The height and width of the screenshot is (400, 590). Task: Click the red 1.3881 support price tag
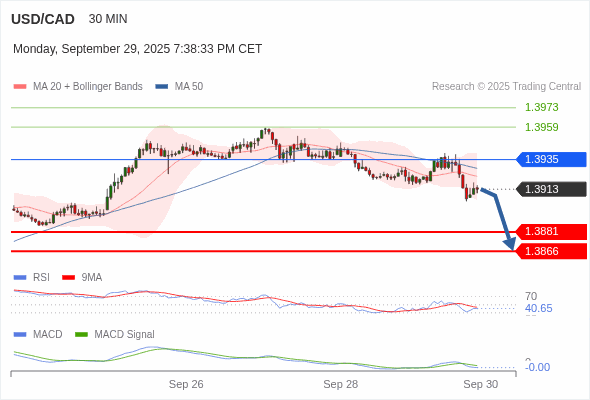coord(551,231)
